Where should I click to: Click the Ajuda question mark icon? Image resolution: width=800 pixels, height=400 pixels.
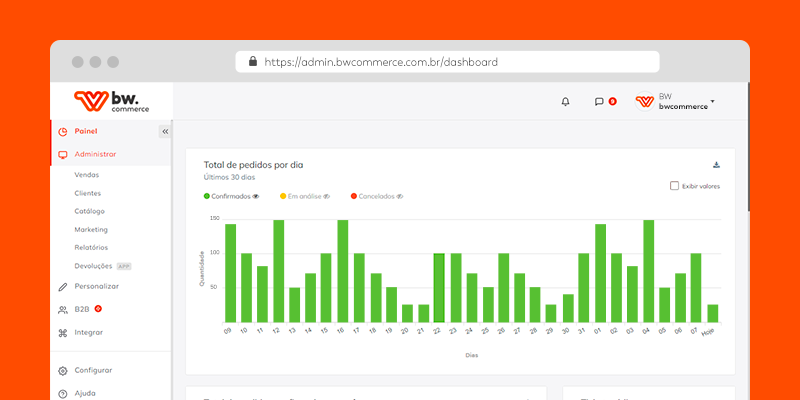62,393
